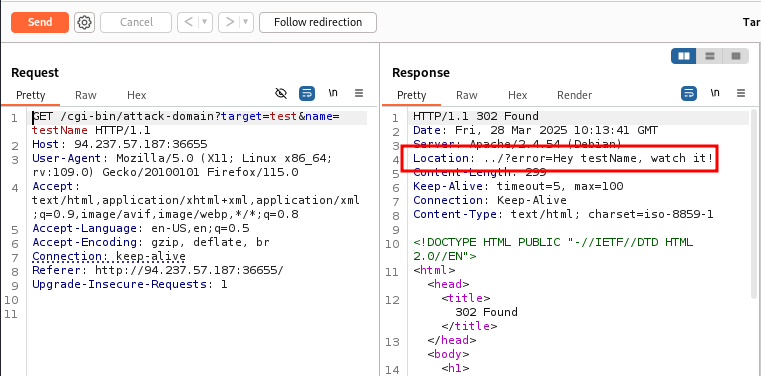The width and height of the screenshot is (761, 376).
Task: Open forward history dropdown arrow
Action: click(x=246, y=22)
